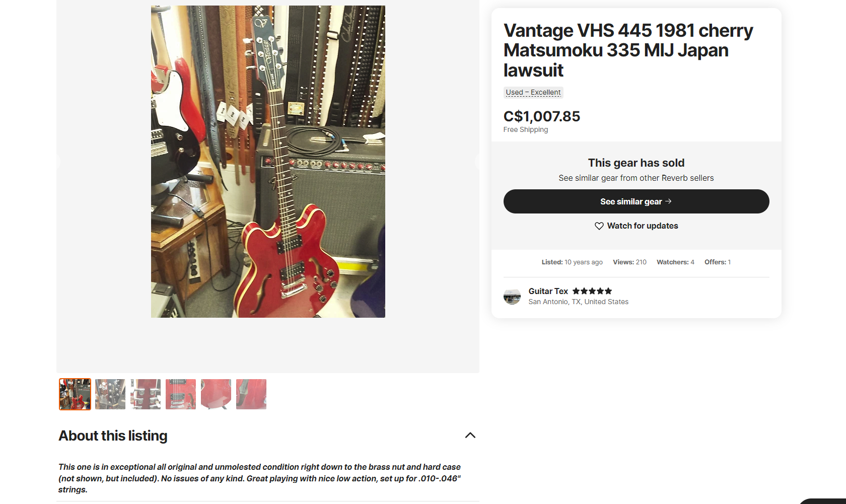846x504 pixels.
Task: Select the first guitar thumbnail
Action: point(75,394)
